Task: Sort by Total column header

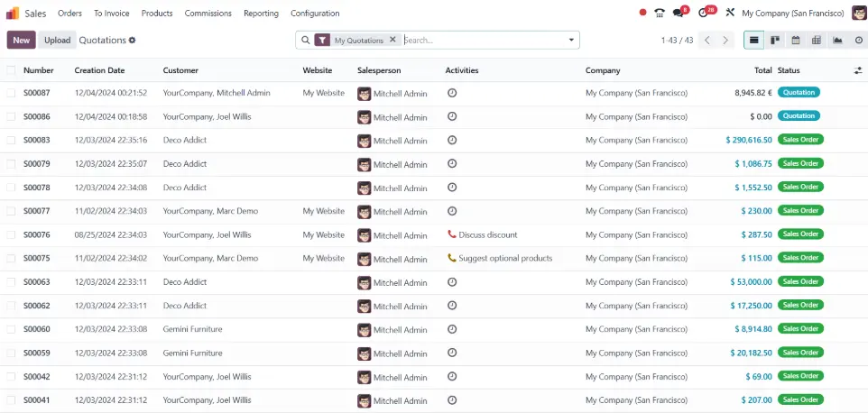Action: [762, 70]
